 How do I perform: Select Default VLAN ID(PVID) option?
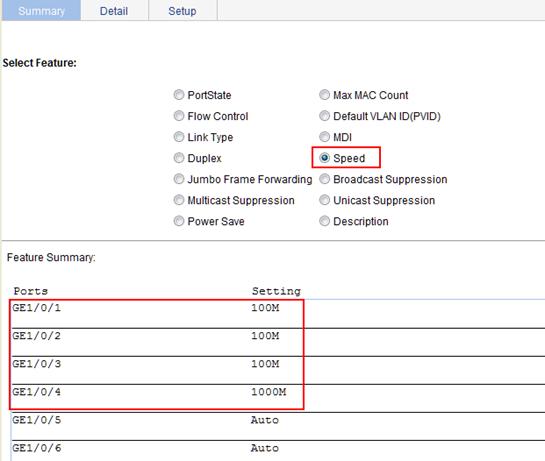point(324,116)
